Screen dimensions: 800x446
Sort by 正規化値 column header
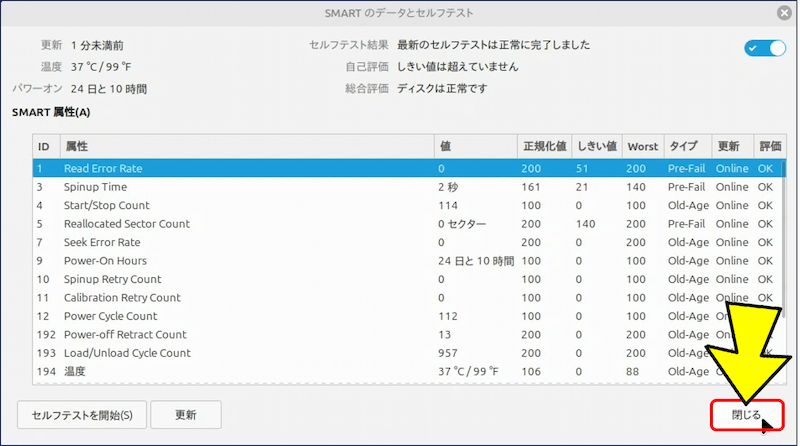pyautogui.click(x=544, y=147)
